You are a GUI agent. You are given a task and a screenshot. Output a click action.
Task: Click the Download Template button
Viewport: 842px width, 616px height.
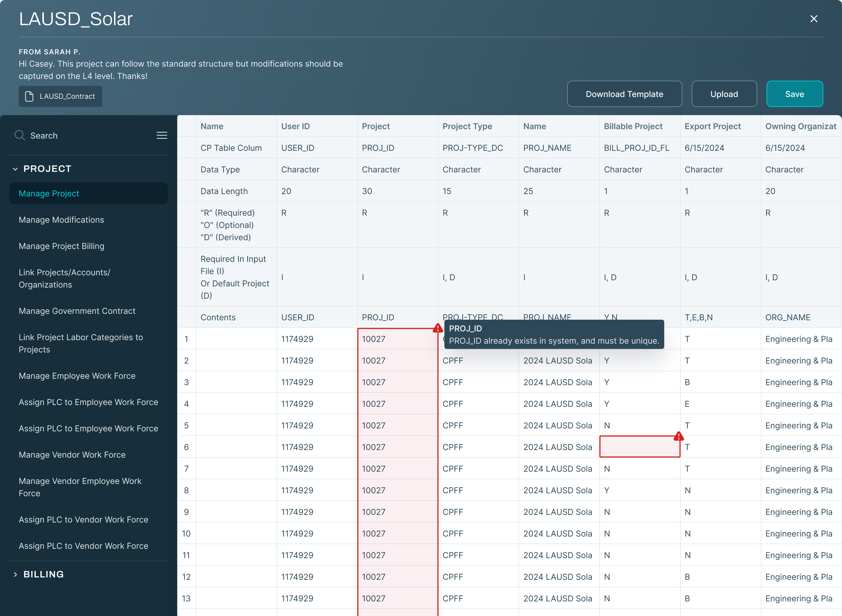(x=624, y=94)
